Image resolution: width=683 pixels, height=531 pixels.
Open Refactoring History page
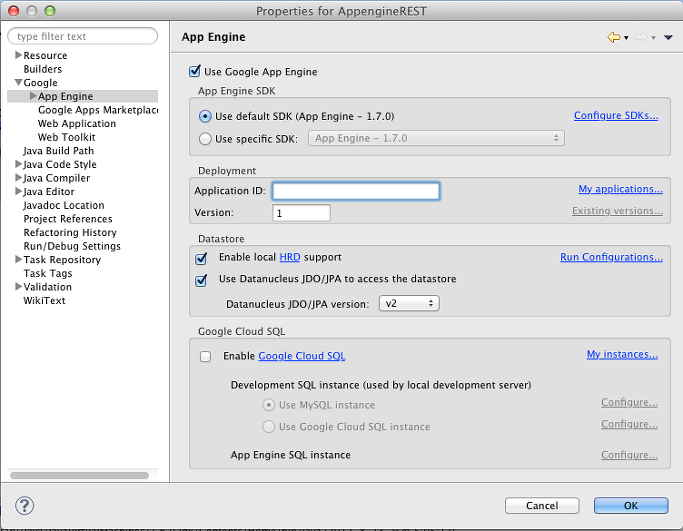(70, 232)
